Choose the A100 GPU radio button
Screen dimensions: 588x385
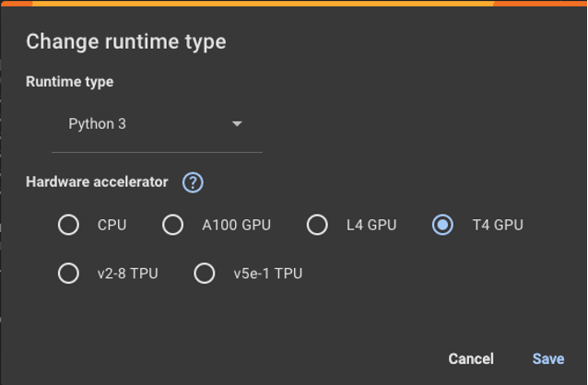(172, 225)
